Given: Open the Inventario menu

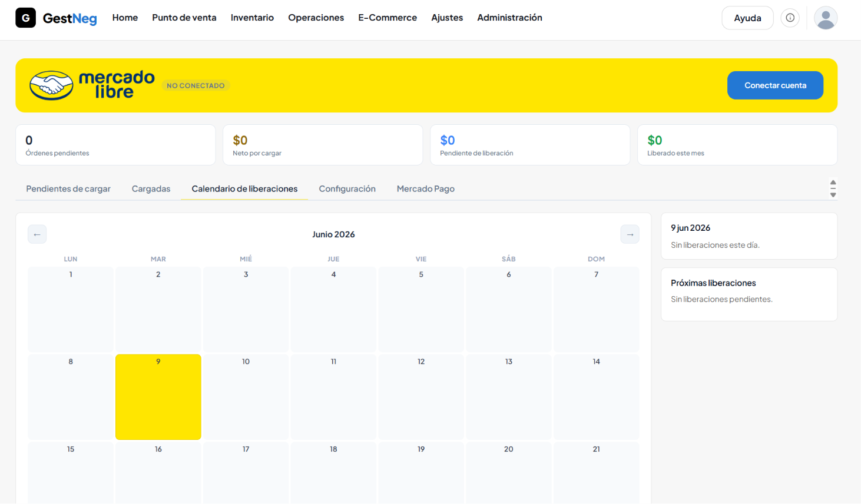Looking at the screenshot, I should pos(252,18).
